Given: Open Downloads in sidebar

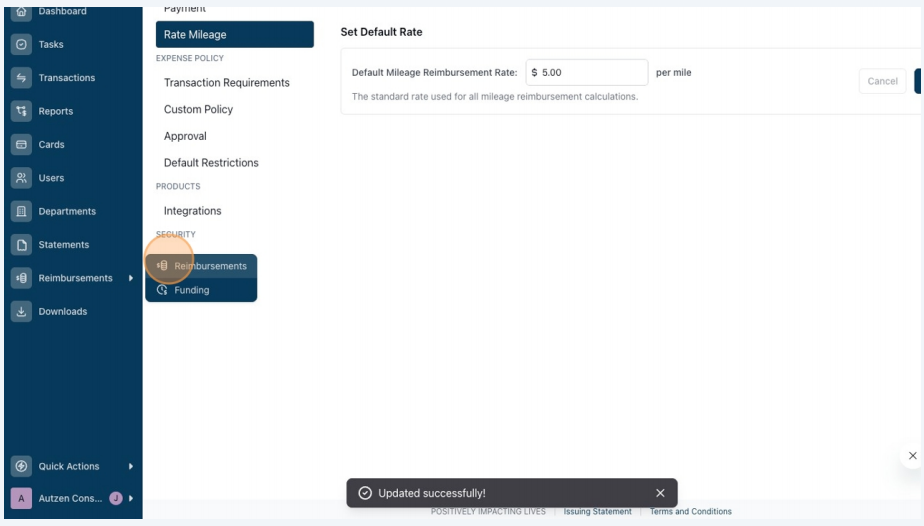Looking at the screenshot, I should pos(62,311).
